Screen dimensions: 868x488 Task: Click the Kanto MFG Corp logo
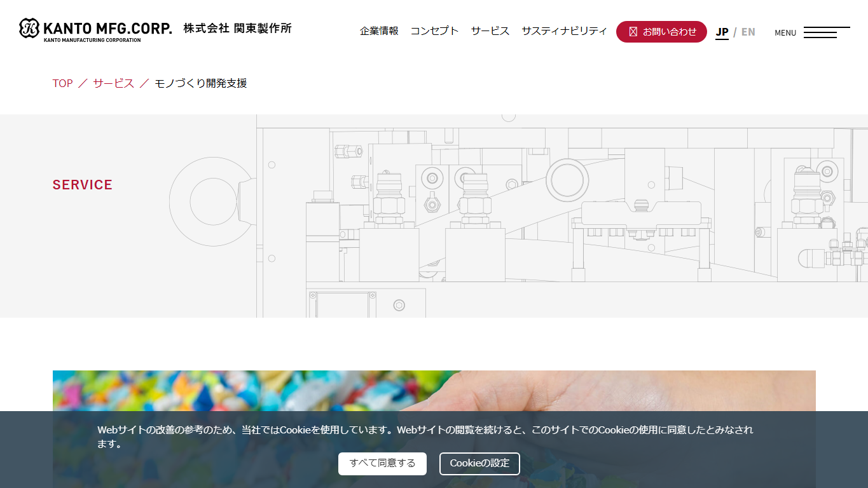point(95,30)
